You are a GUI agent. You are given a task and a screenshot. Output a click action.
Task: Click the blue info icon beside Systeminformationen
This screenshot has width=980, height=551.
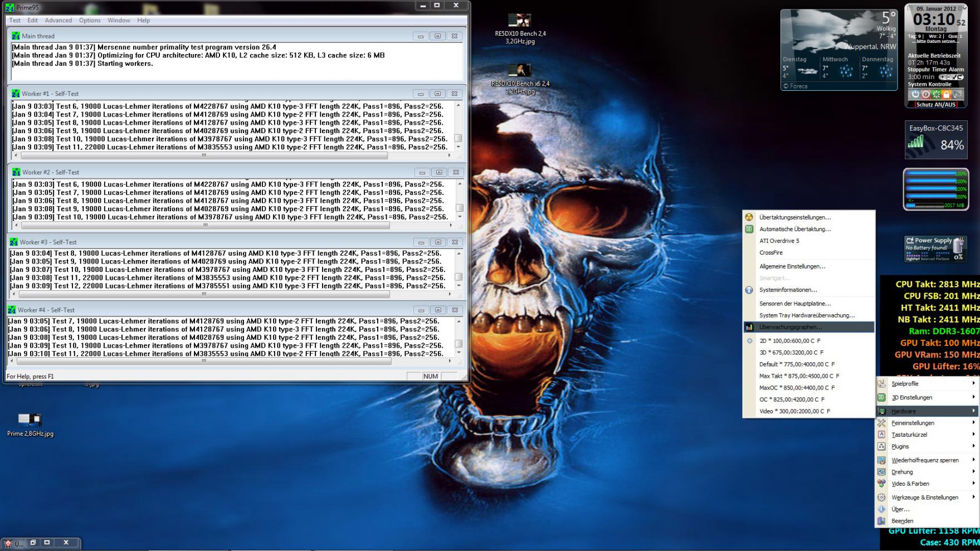point(749,290)
